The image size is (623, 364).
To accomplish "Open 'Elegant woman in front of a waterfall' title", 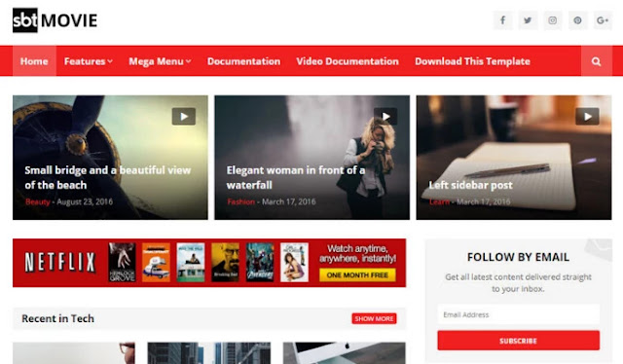I will (x=296, y=177).
